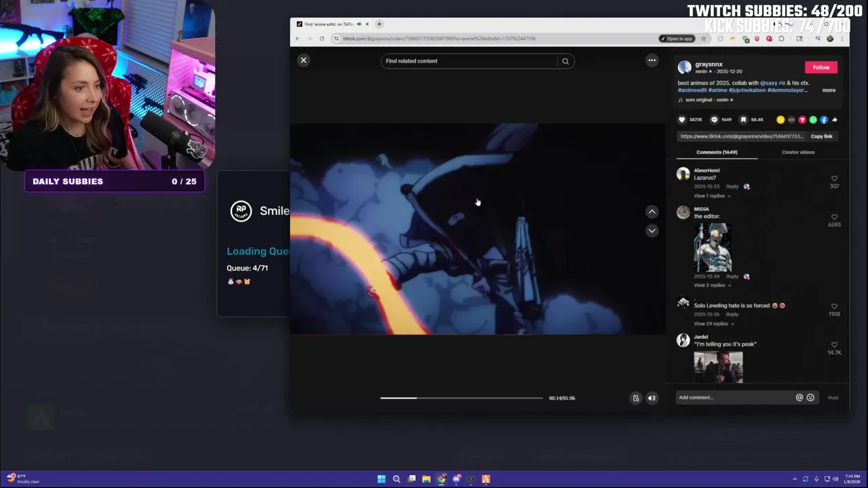Share the video to Facebook
Image resolution: width=868 pixels, height=488 pixels.
point(824,120)
